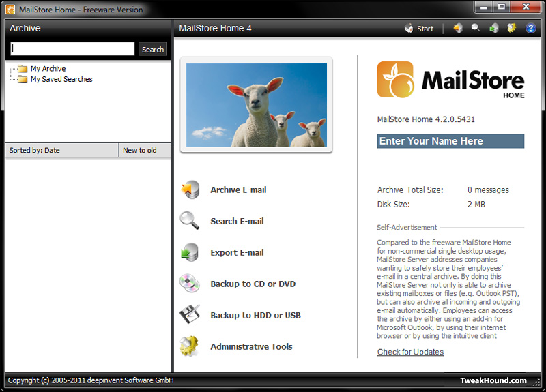
Task: Click version text MailStore Home 4.2.0.5431
Action: point(426,119)
